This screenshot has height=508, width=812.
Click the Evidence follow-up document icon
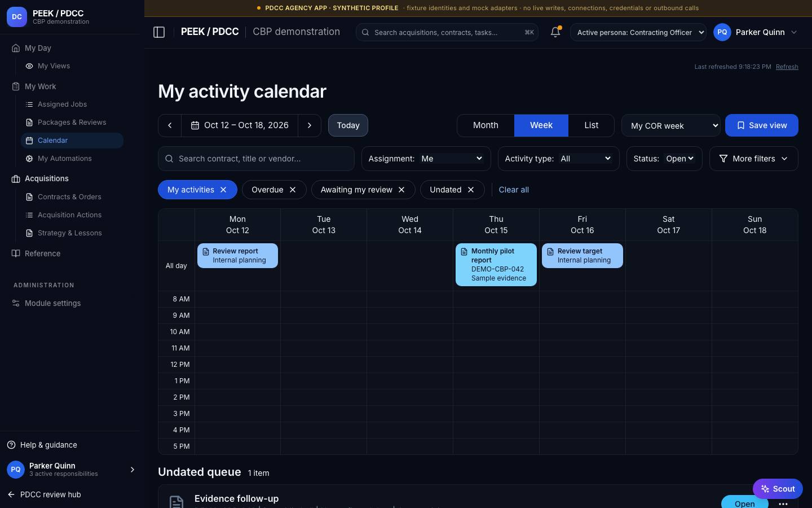pos(176,502)
